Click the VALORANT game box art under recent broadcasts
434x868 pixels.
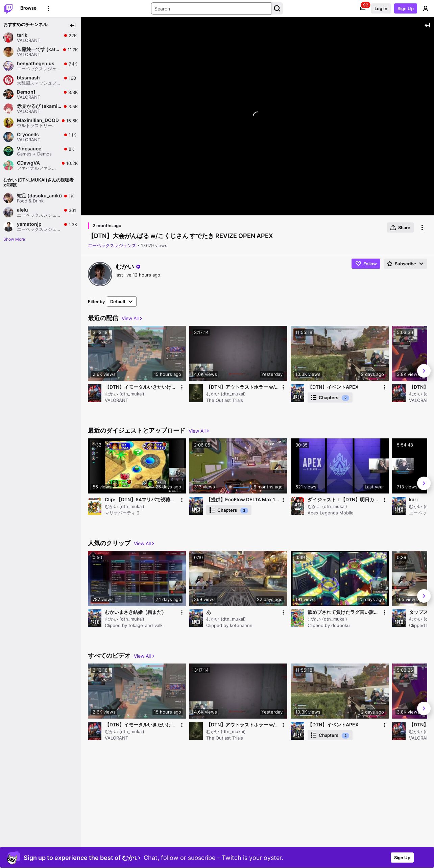(x=95, y=393)
